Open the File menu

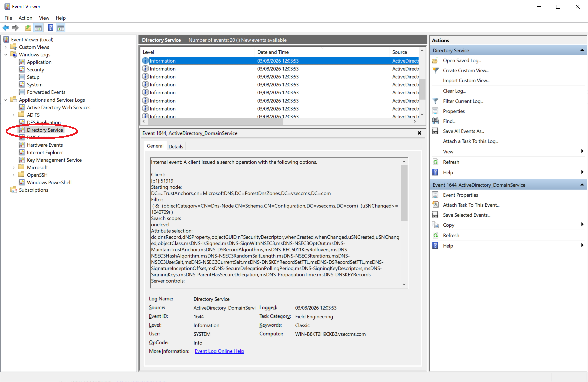click(8, 18)
